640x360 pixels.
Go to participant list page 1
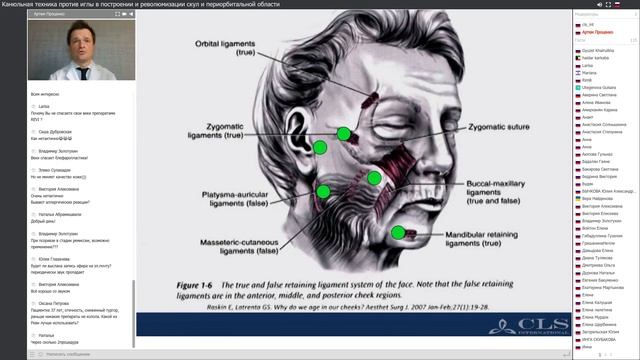pos(600,355)
